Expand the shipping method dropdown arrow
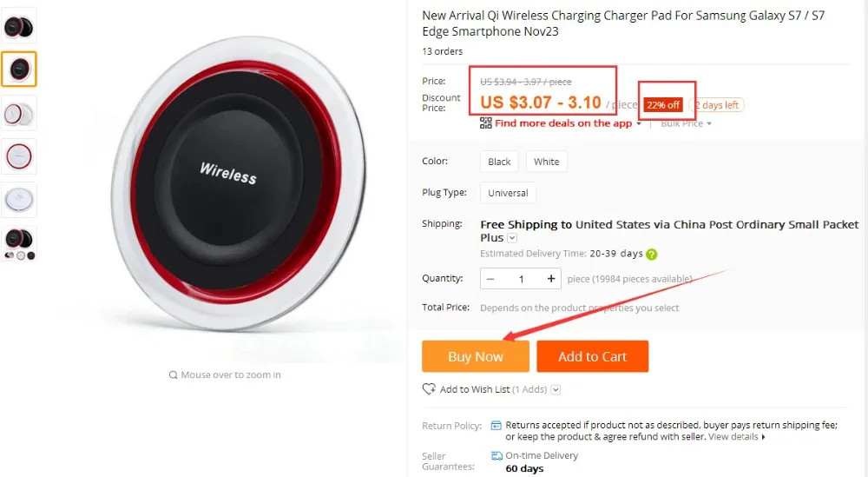The height and width of the screenshot is (477, 868). (512, 238)
